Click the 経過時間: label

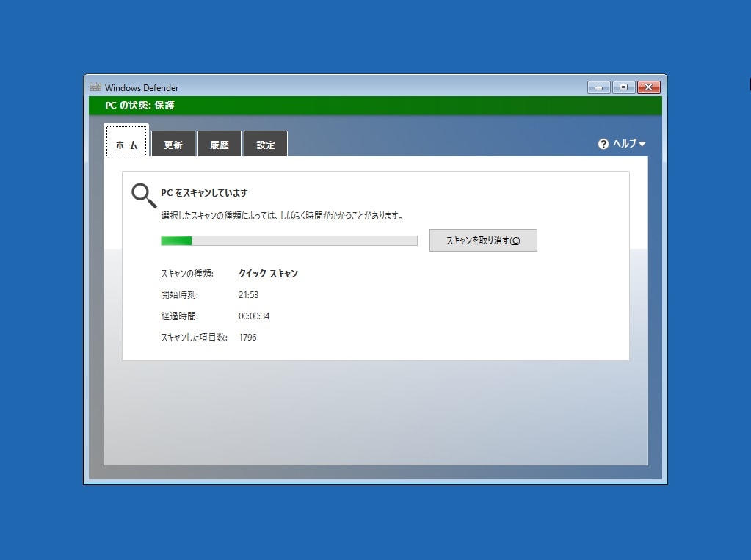pos(179,316)
